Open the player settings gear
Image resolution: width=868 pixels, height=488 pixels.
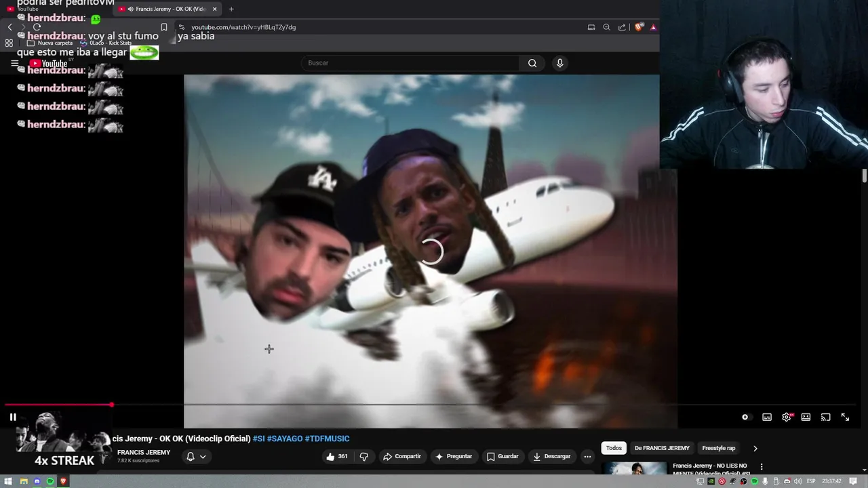tap(787, 418)
